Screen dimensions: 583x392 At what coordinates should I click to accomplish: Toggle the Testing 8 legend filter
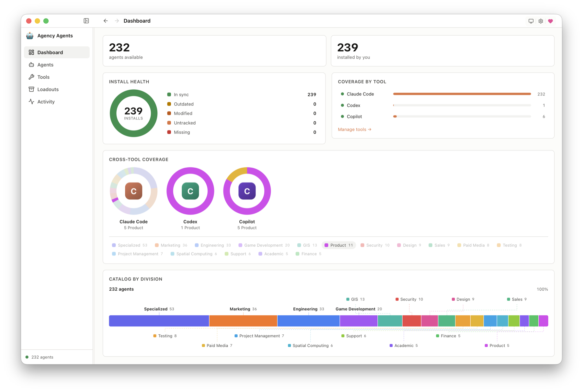[509, 245]
